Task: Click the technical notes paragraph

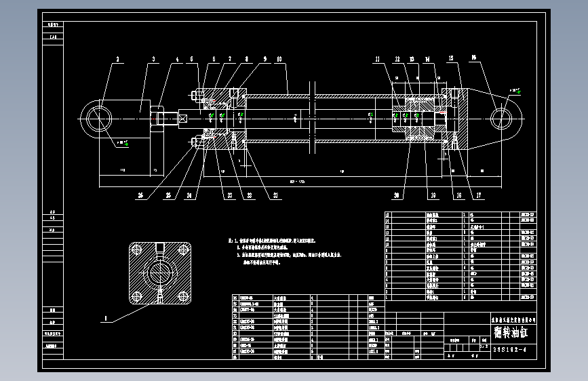Action: tap(285, 252)
